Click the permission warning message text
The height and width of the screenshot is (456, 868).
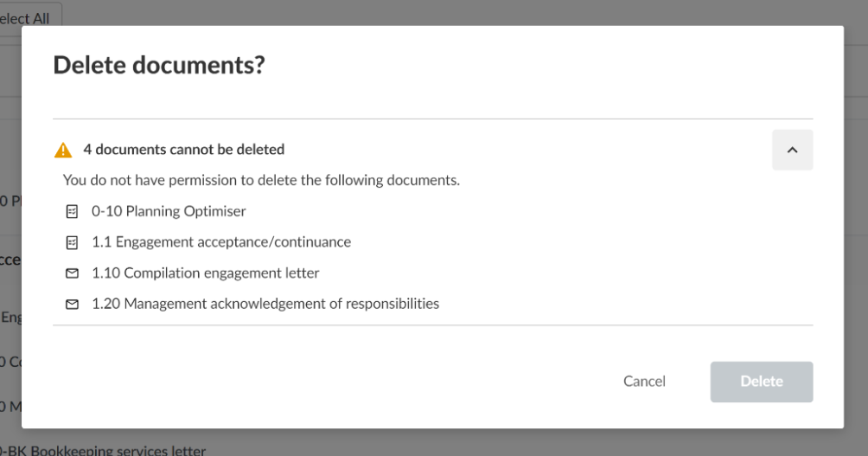[261, 181]
